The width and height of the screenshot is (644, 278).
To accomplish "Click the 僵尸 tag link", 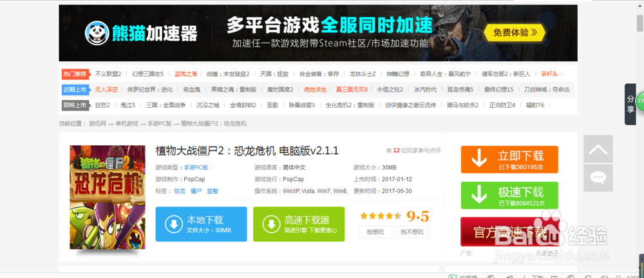I will pos(196,191).
